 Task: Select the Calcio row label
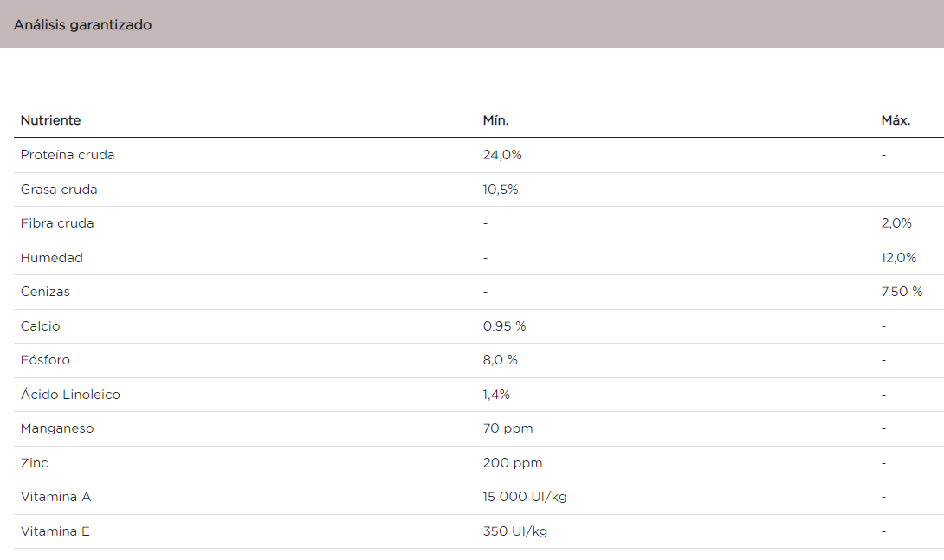[41, 326]
